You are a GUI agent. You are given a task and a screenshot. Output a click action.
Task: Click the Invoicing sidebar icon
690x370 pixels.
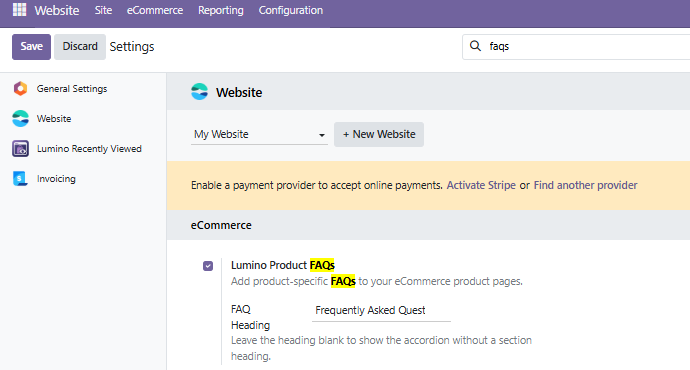(x=20, y=179)
